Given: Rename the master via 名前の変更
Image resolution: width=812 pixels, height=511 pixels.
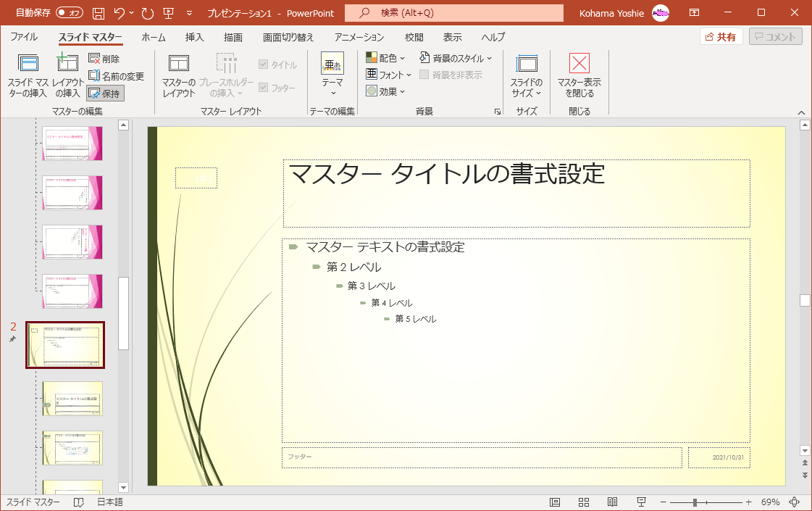Looking at the screenshot, I should click(116, 76).
